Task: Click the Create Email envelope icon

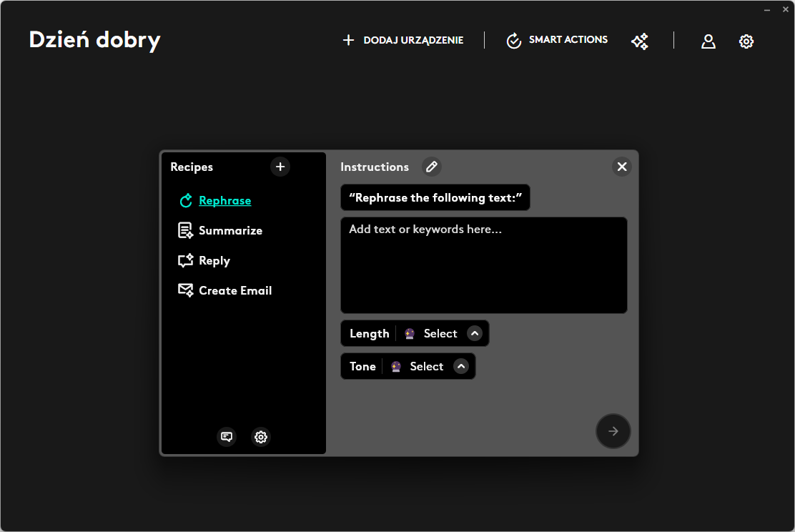Action: 186,290
